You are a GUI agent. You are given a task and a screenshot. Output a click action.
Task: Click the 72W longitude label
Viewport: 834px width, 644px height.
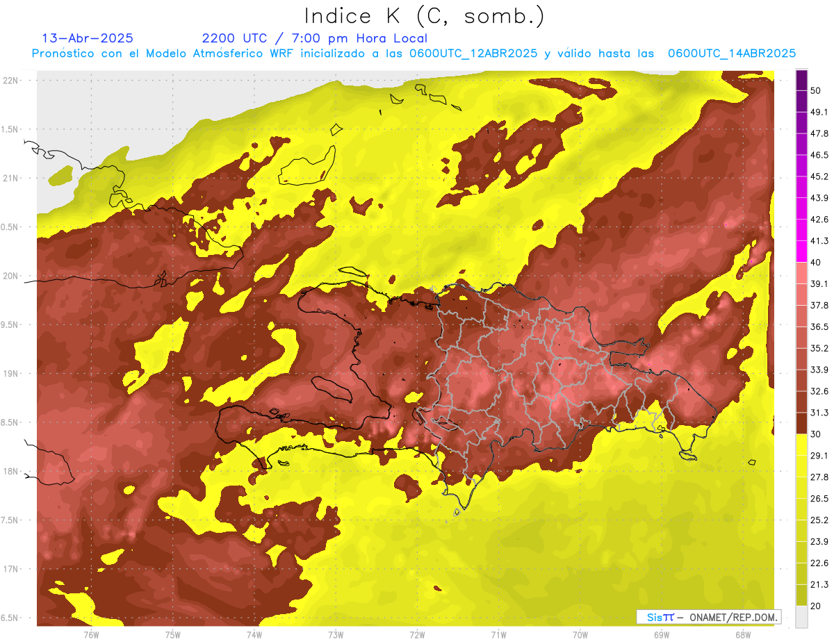(x=417, y=634)
